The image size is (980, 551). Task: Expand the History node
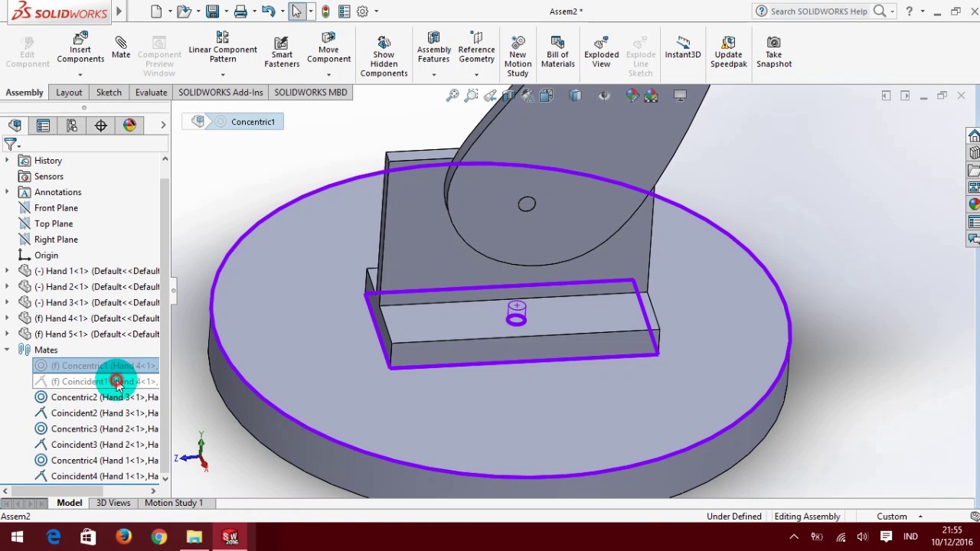click(7, 161)
